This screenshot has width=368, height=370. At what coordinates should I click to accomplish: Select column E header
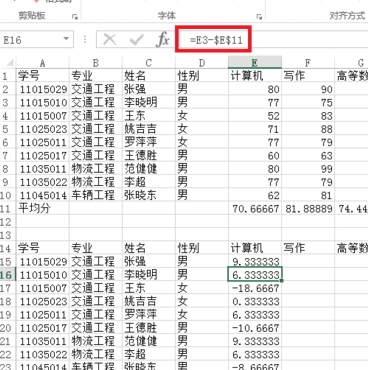coord(255,62)
